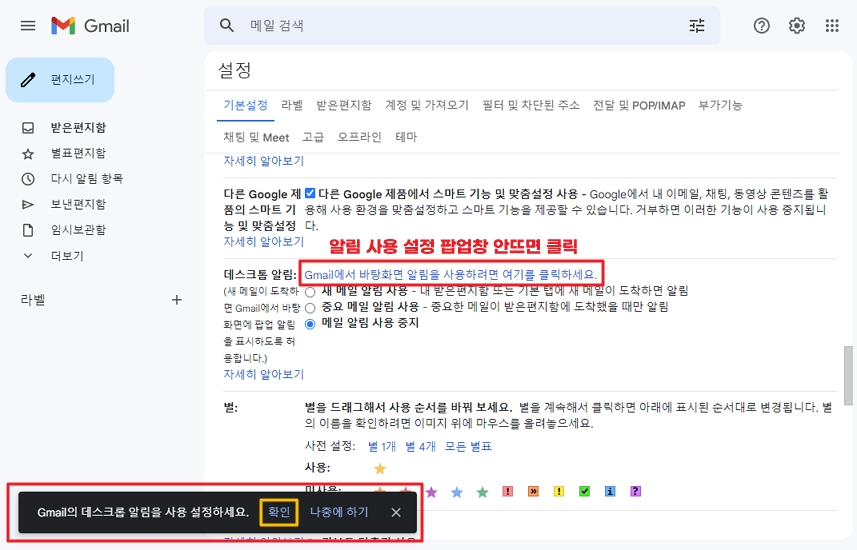Viewport: 857px width, 550px height.
Task: Open the 전달 및 POP/IMAP tab
Action: [x=639, y=105]
